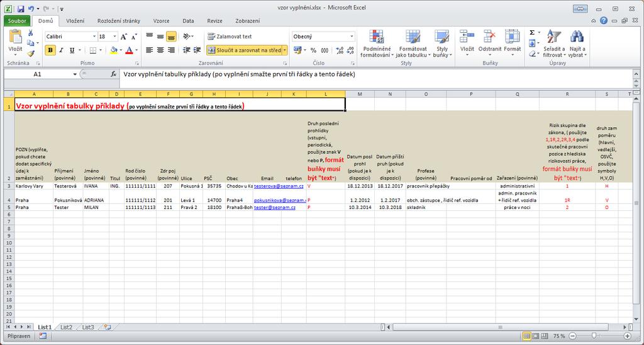The width and height of the screenshot is (644, 345).
Task: Click the Odstranit delete cells icon
Action: click(x=489, y=36)
